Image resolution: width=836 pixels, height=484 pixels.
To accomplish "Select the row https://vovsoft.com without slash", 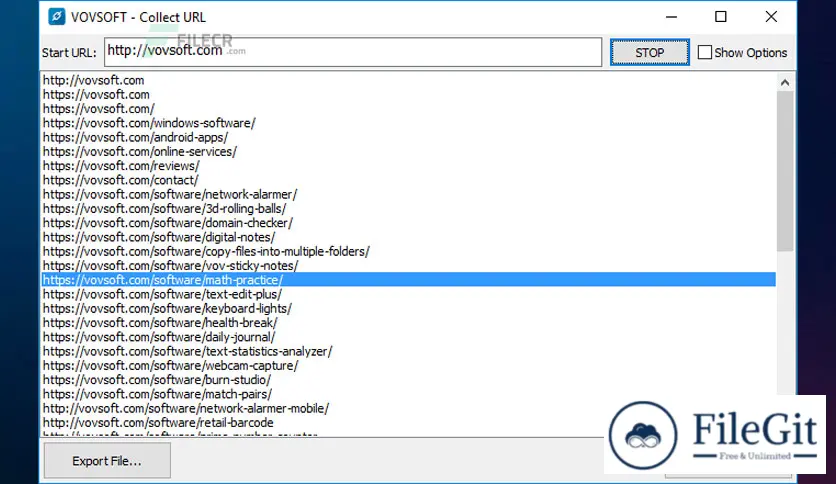I will click(x=409, y=95).
